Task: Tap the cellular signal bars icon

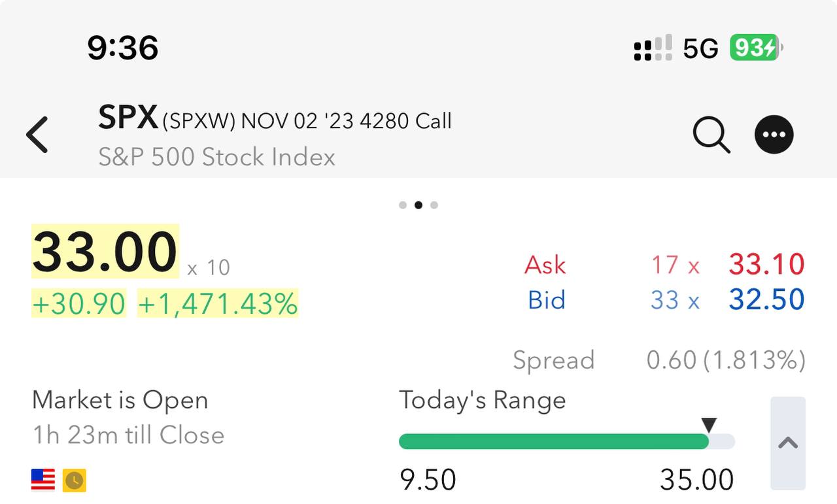Action: (653, 48)
